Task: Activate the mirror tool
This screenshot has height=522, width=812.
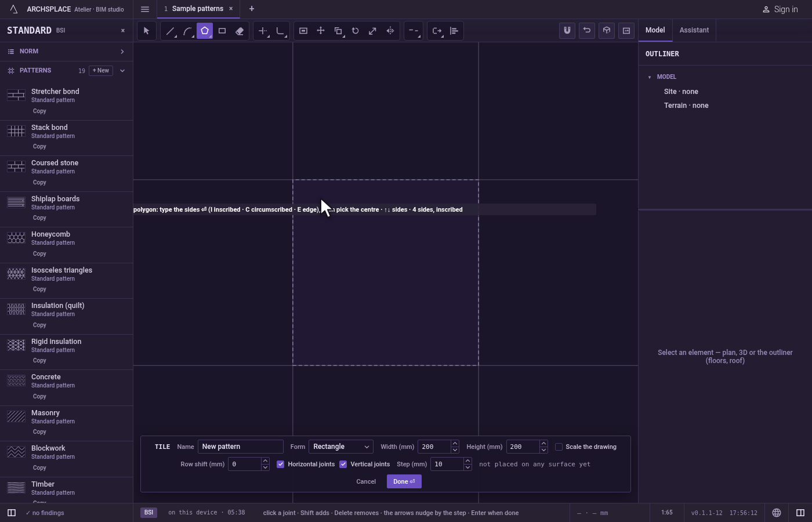Action: pyautogui.click(x=390, y=31)
